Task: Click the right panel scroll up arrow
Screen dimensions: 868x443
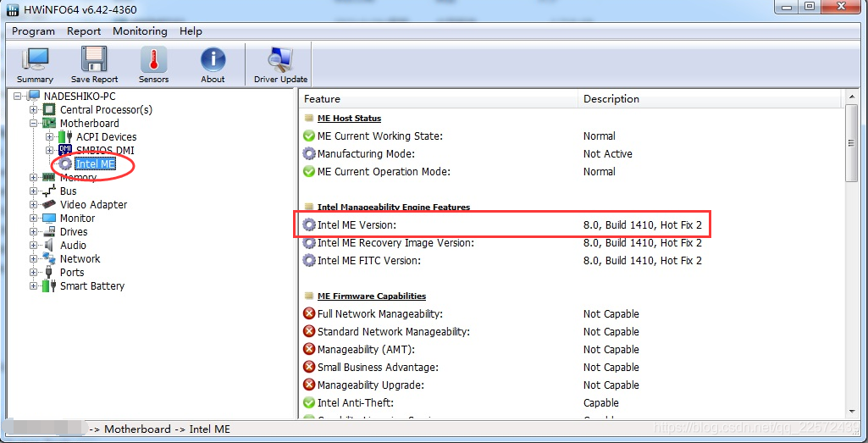Action: [x=852, y=98]
